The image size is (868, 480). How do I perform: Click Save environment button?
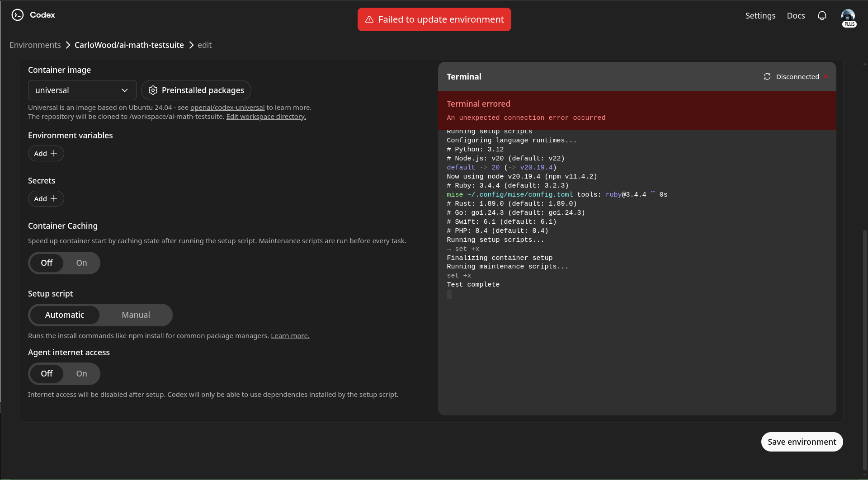coord(802,442)
